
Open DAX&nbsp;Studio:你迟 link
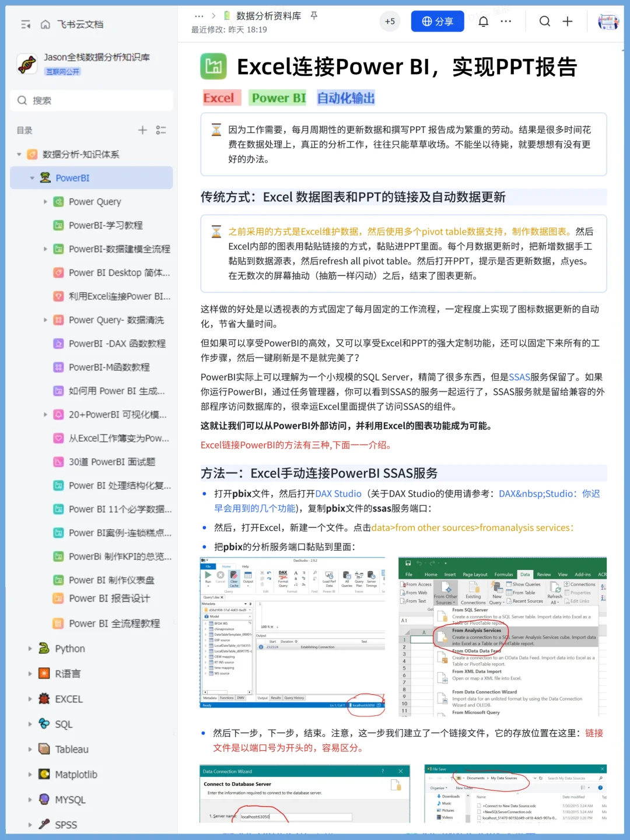point(549,494)
